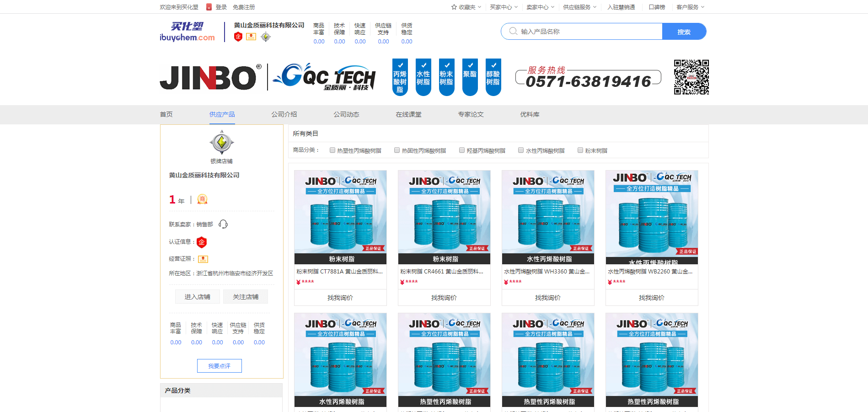This screenshot has height=412, width=868.
Task: Expand the 买家中心 dropdown menu
Action: pyautogui.click(x=504, y=7)
